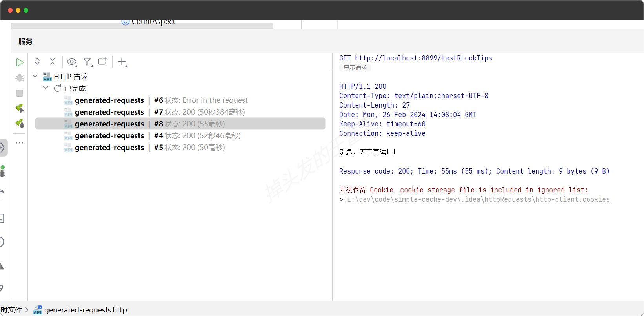Click HTTP 请求 API node icon
The height and width of the screenshot is (316, 644).
(x=47, y=77)
